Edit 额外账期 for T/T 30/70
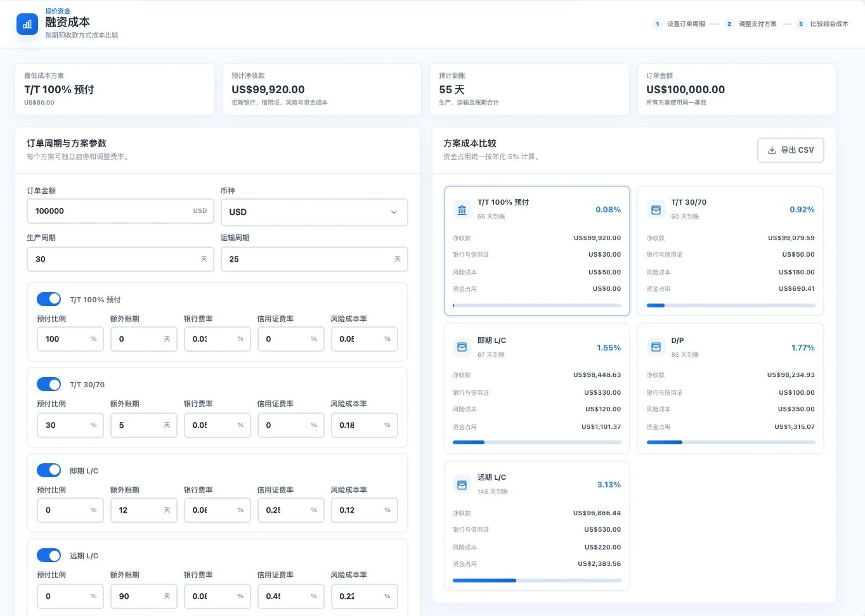This screenshot has height=616, width=865. tap(144, 425)
